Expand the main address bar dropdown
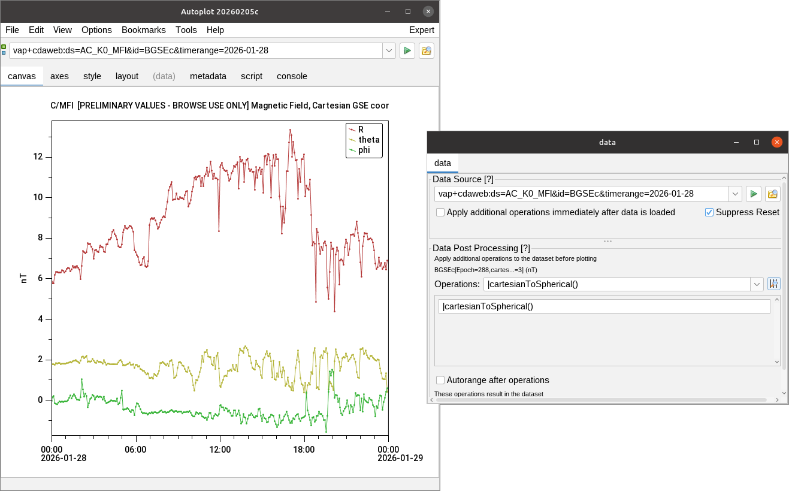The height and width of the screenshot is (491, 789). [389, 50]
